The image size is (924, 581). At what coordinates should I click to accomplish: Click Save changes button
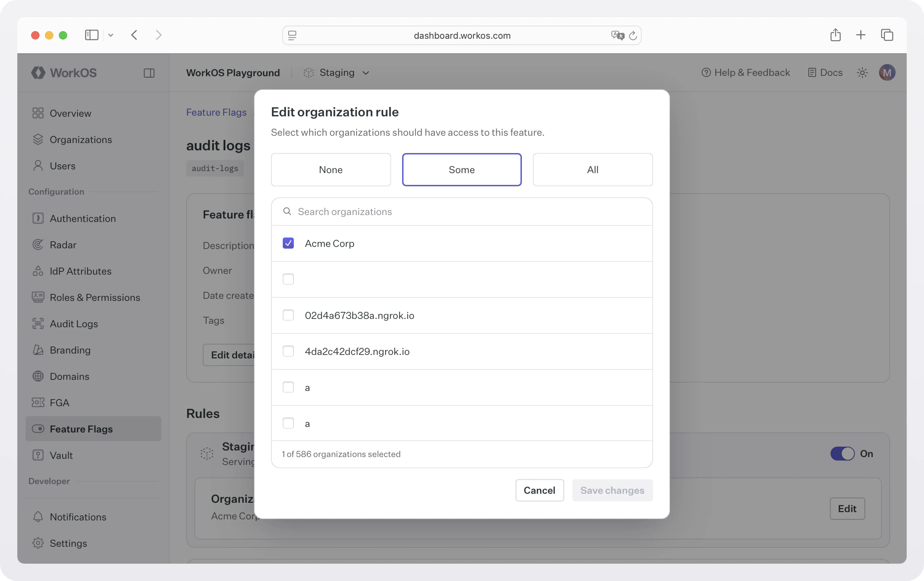pyautogui.click(x=612, y=490)
